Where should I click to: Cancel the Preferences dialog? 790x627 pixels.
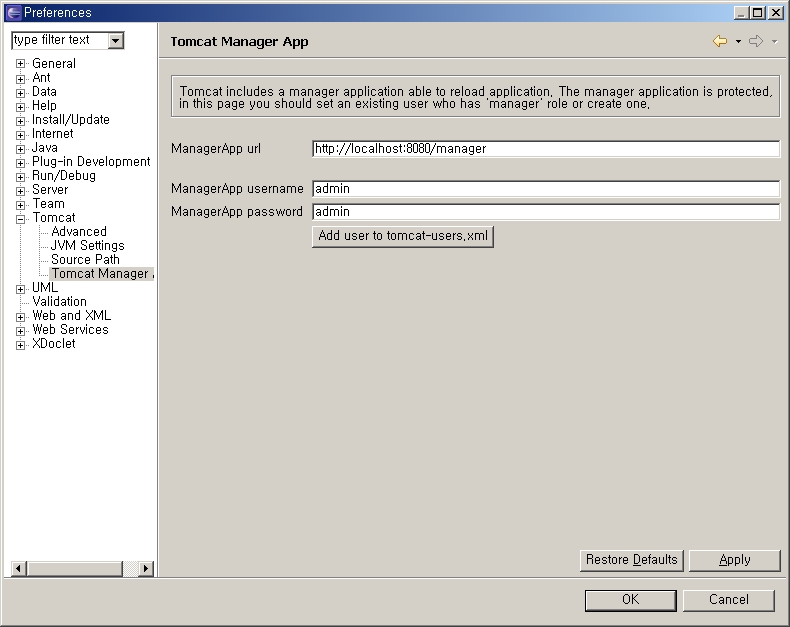[x=729, y=600]
